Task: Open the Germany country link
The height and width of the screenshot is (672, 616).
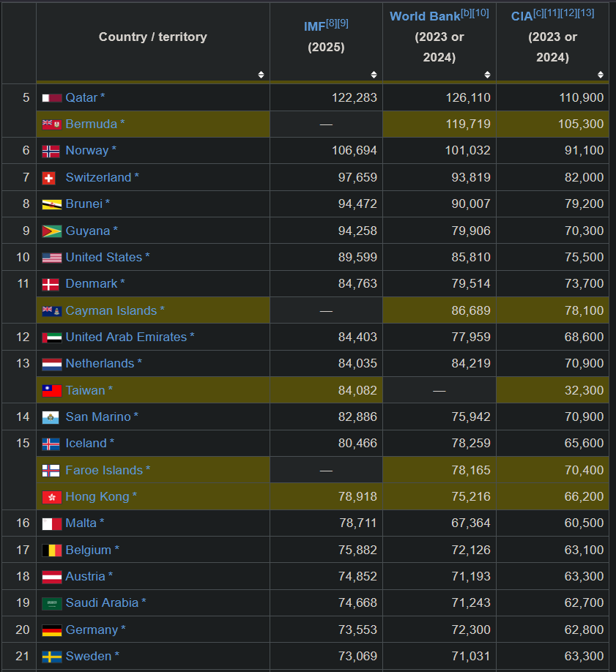Action: pos(92,630)
